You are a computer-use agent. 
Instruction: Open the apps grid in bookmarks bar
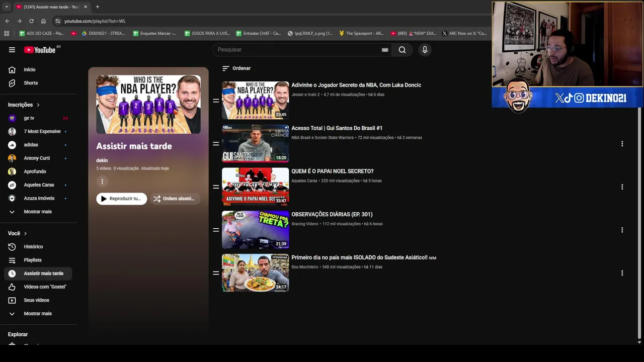(7, 34)
